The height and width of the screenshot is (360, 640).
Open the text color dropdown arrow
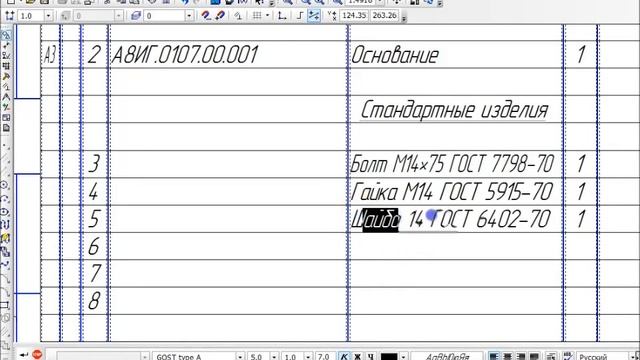(x=403, y=356)
